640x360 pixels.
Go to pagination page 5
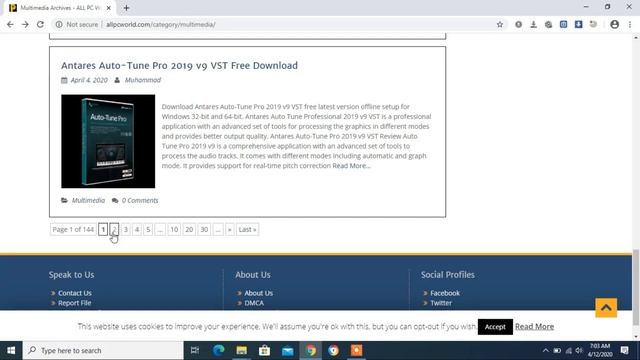click(x=148, y=229)
